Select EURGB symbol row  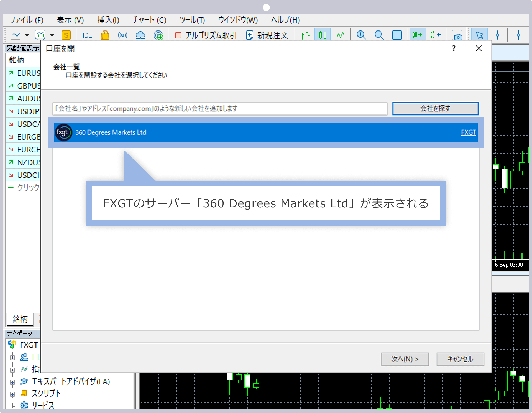[23, 137]
